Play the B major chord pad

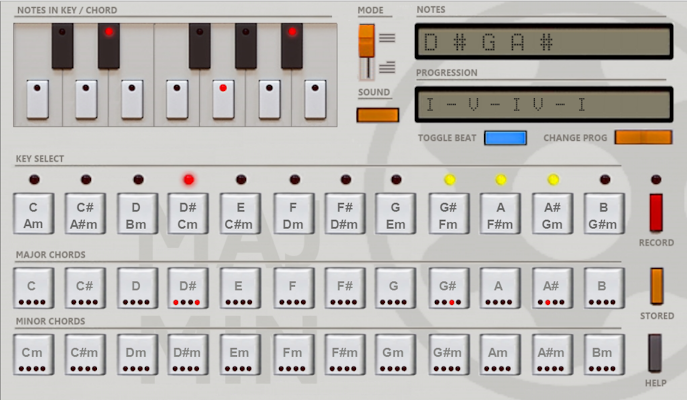(x=604, y=288)
